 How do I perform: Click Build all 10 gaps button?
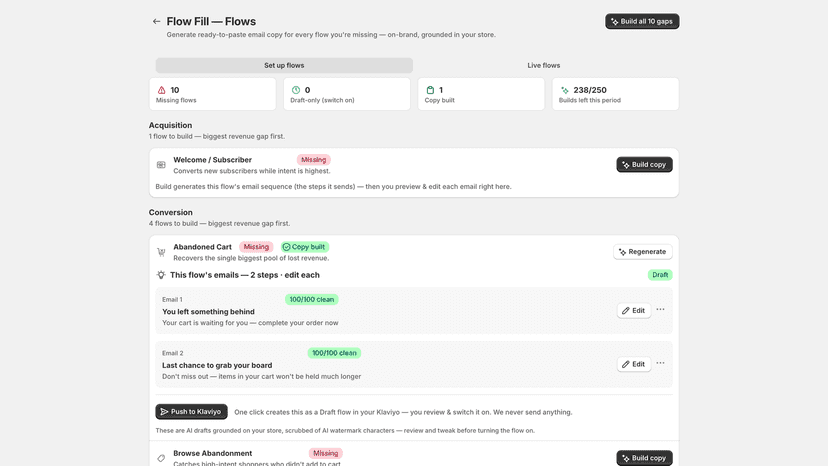point(642,22)
